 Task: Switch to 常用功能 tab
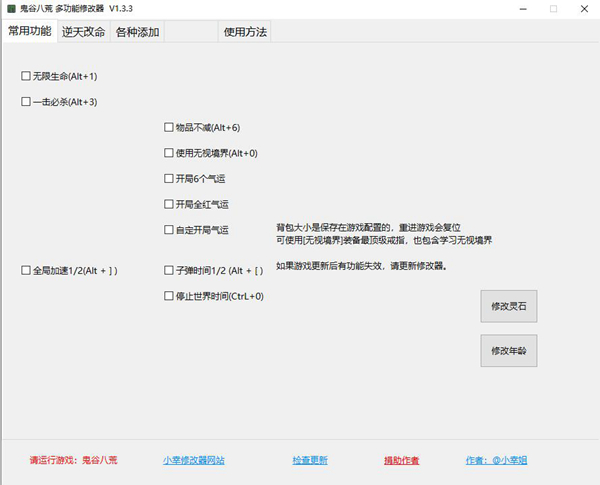pyautogui.click(x=30, y=31)
